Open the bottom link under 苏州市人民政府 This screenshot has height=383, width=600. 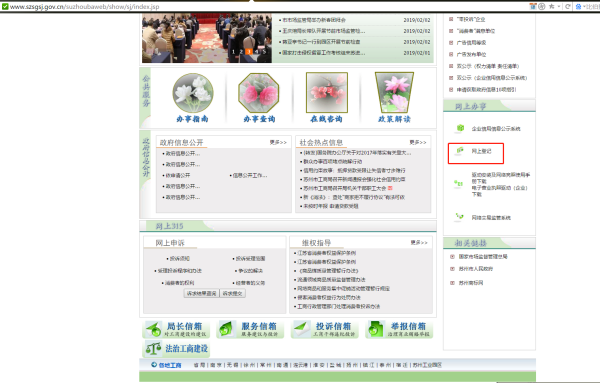(x=471, y=283)
